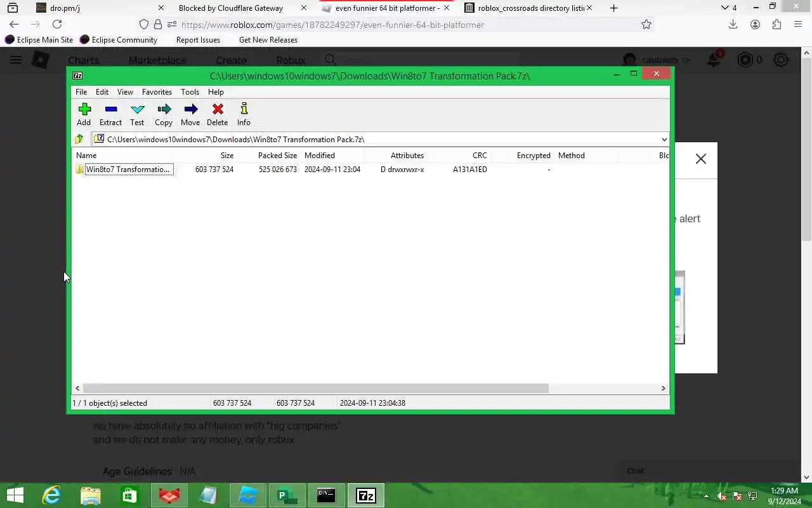Open the File menu in 7-Zip
The height and width of the screenshot is (508, 812).
click(x=81, y=91)
